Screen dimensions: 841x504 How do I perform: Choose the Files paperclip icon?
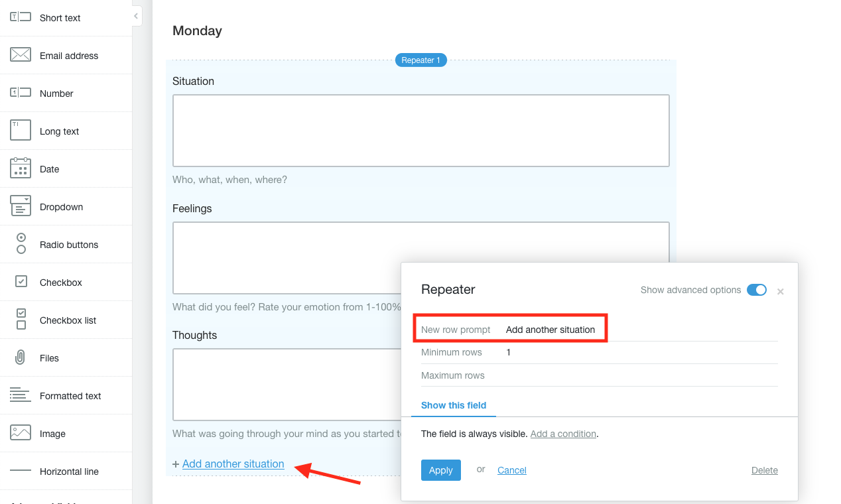point(21,357)
